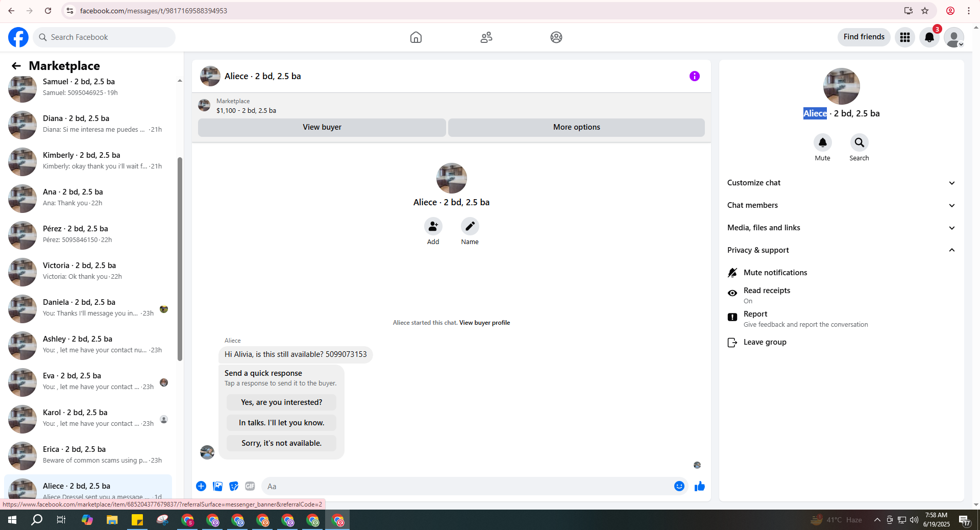
Task: Click the browser address bar
Action: [490, 11]
